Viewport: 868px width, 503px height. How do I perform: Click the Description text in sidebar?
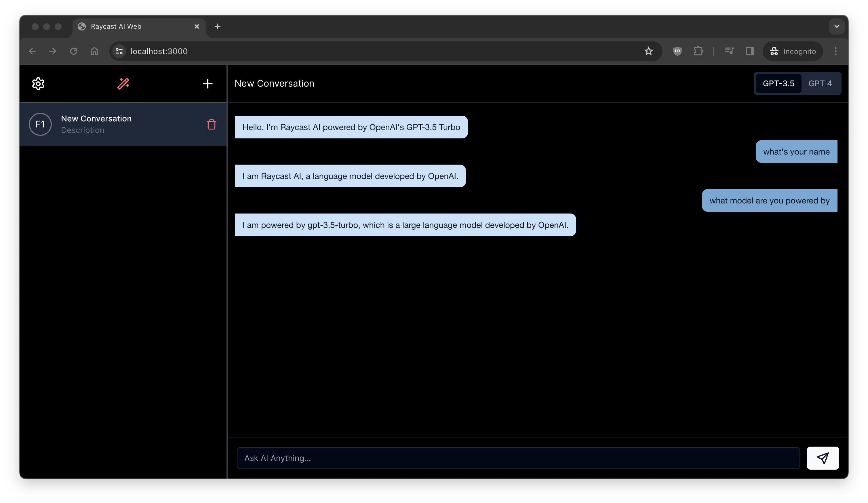(x=83, y=130)
